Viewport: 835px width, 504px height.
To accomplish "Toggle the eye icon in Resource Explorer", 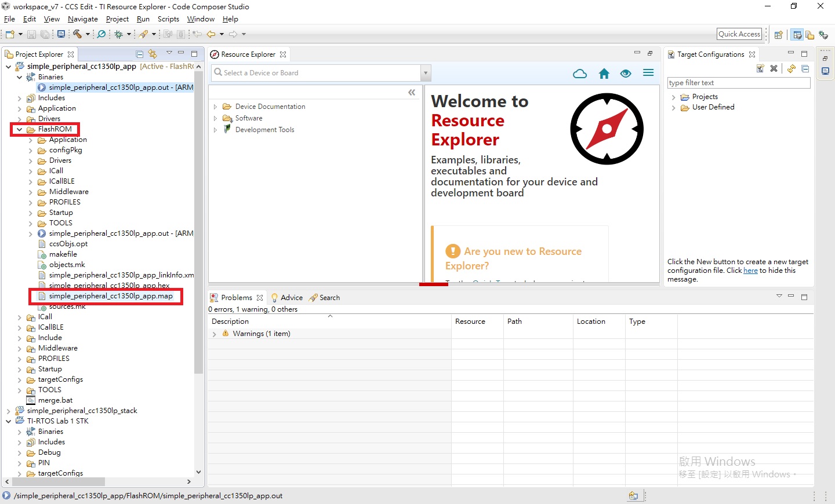I will pyautogui.click(x=626, y=74).
